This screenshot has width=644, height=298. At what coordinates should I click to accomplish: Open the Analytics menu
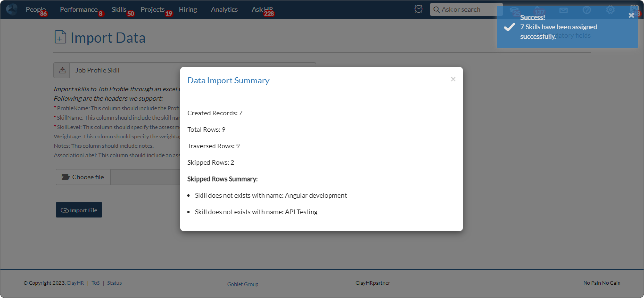click(224, 9)
